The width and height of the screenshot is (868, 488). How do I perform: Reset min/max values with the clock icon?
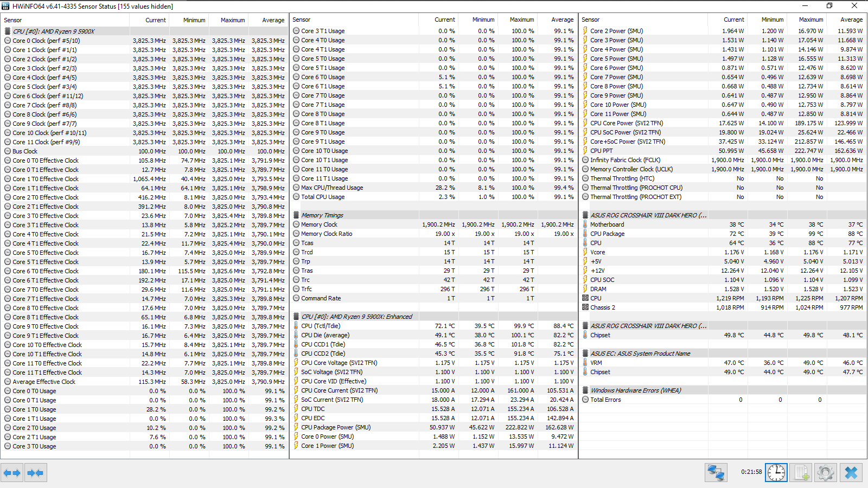pos(776,473)
